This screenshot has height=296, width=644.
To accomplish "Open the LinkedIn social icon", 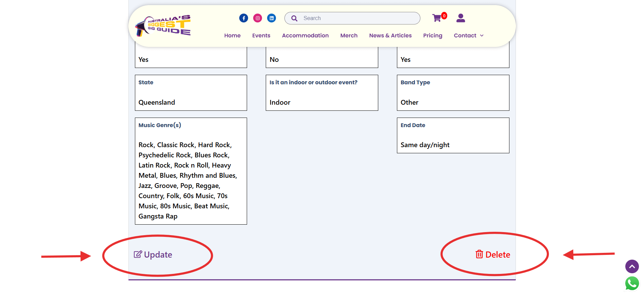I will pos(272,18).
